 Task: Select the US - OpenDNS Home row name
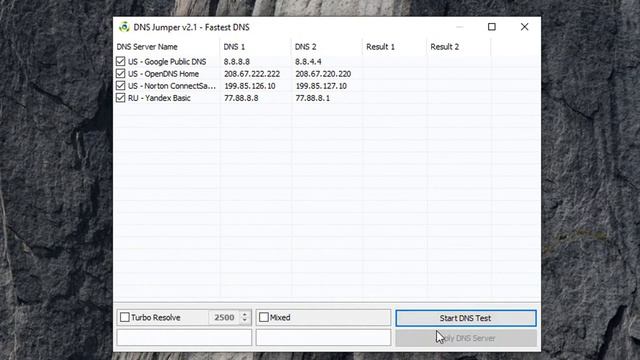(x=163, y=74)
